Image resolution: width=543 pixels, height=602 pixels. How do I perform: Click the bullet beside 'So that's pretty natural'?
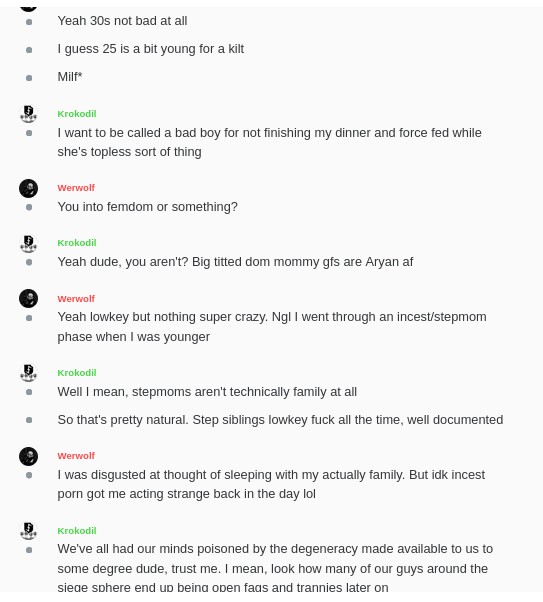click(29, 420)
